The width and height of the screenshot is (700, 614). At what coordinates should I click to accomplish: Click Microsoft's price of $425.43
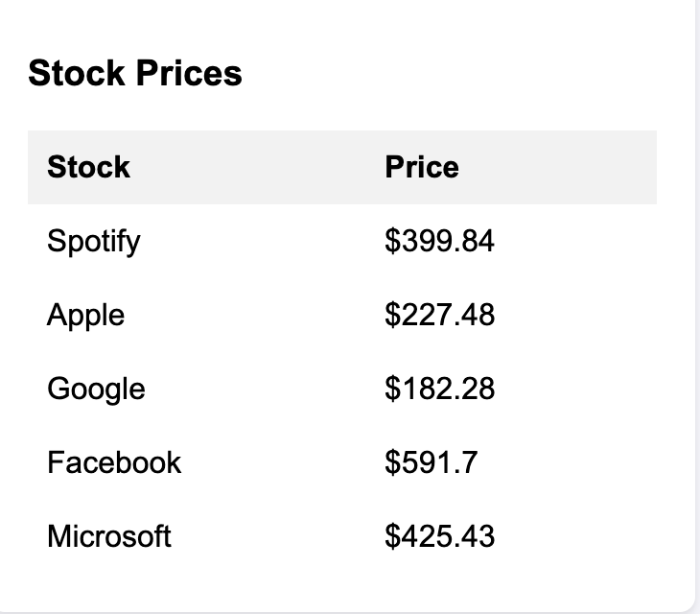coord(439,535)
